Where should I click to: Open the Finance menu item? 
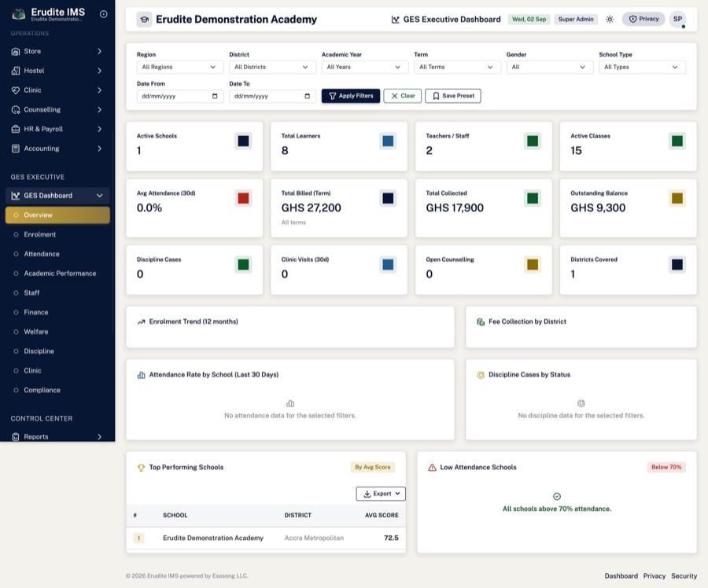[x=57, y=312]
